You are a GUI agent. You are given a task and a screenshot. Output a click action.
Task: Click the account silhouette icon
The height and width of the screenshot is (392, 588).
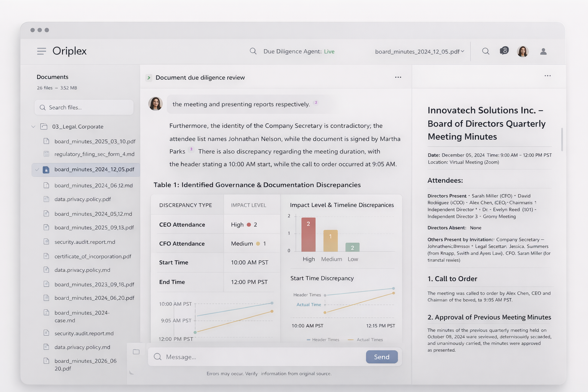(x=543, y=51)
